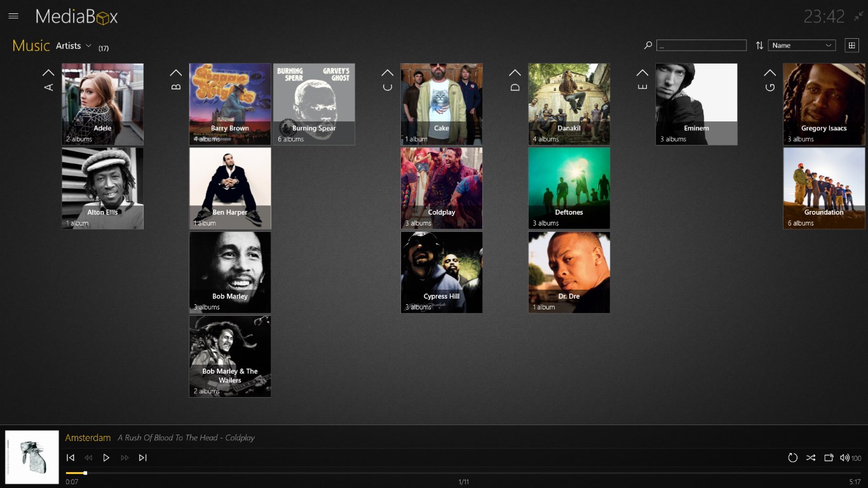Open the Bob Marley artist tile
Screen dimensions: 868x488
click(230, 273)
